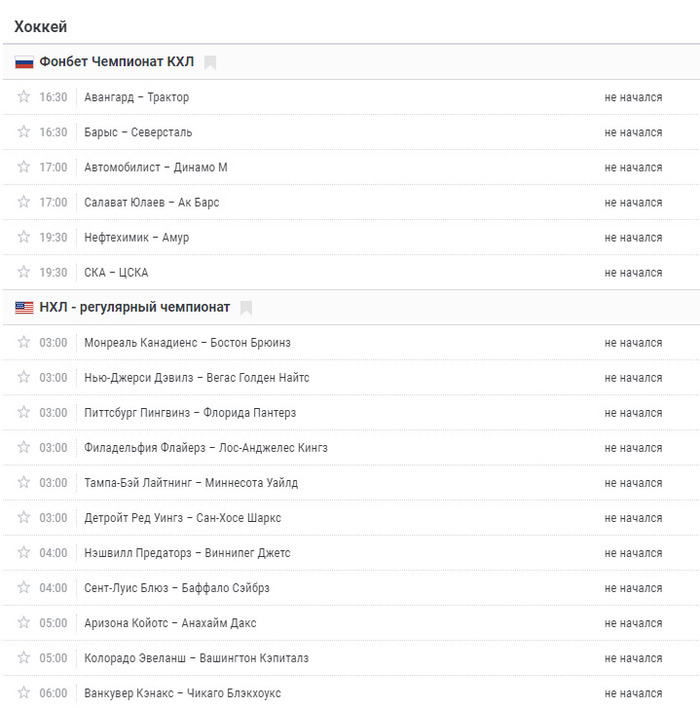700x708 pixels.
Task: Click 'не начался' status of Ванкувер Кэнакс match
Action: (633, 694)
